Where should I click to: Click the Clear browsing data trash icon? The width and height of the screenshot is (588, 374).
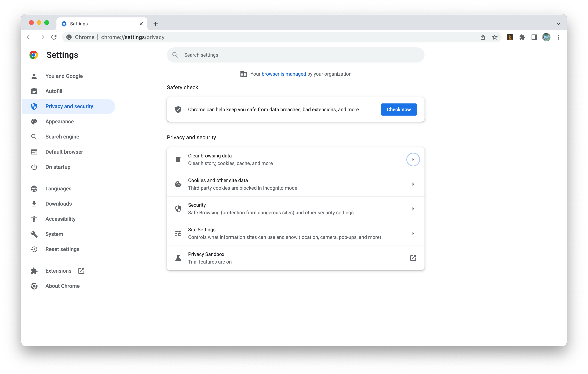tap(178, 159)
